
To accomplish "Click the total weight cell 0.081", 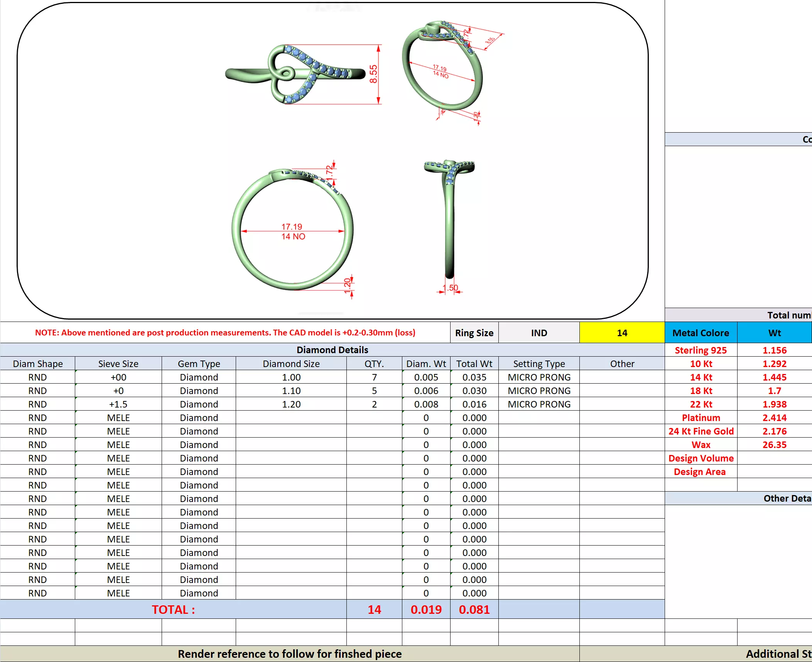I will point(474,609).
